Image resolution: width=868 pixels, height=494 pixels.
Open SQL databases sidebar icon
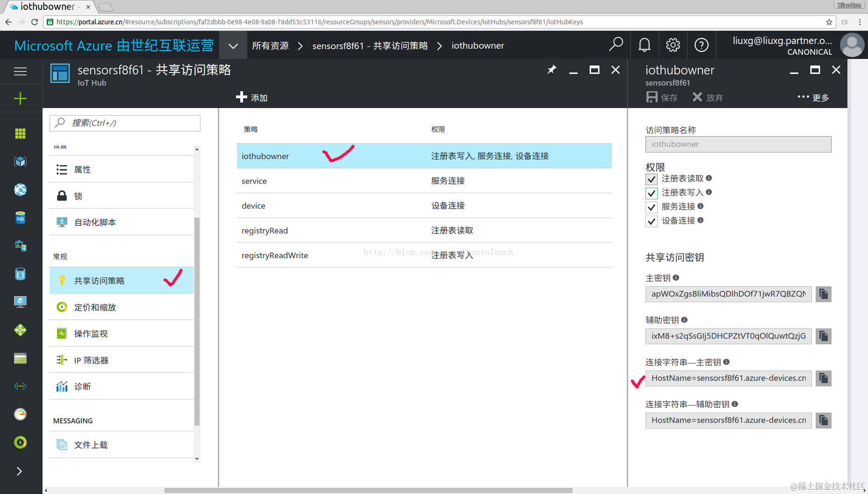[20, 218]
